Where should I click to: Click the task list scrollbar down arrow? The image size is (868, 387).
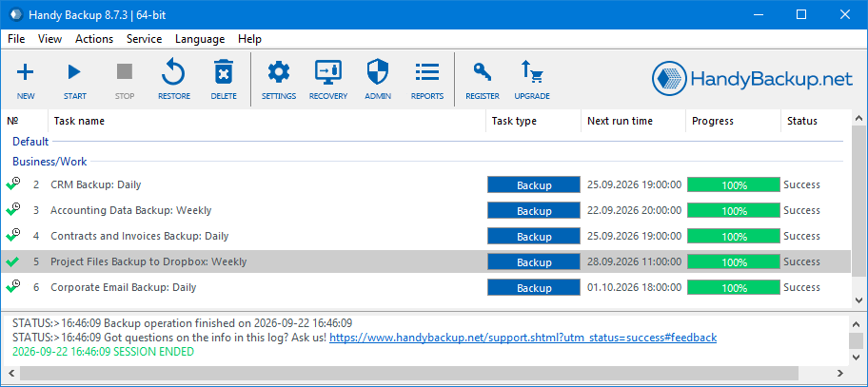(x=858, y=300)
